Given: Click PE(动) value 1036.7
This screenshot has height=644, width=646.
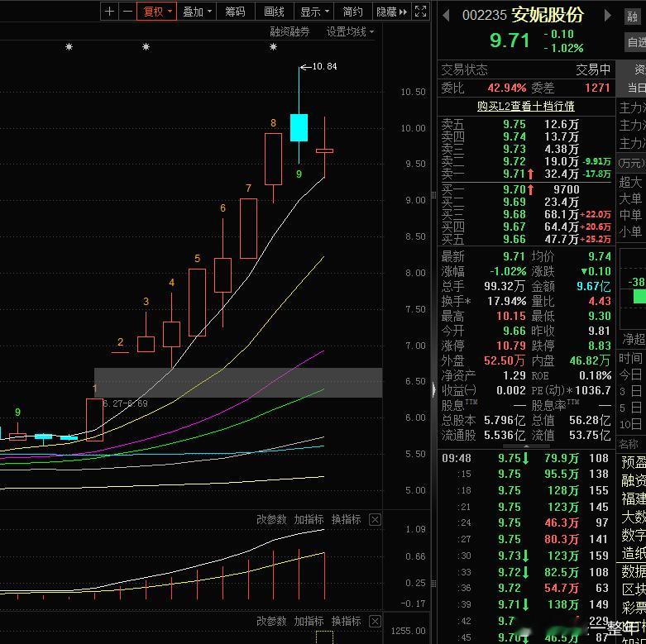Looking at the screenshot, I should point(593,390).
